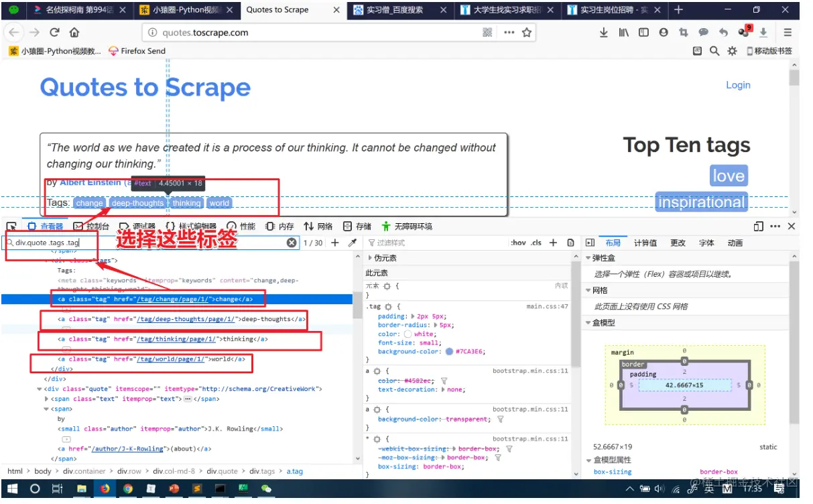Click the love tag under Top Ten tags

[x=729, y=176]
